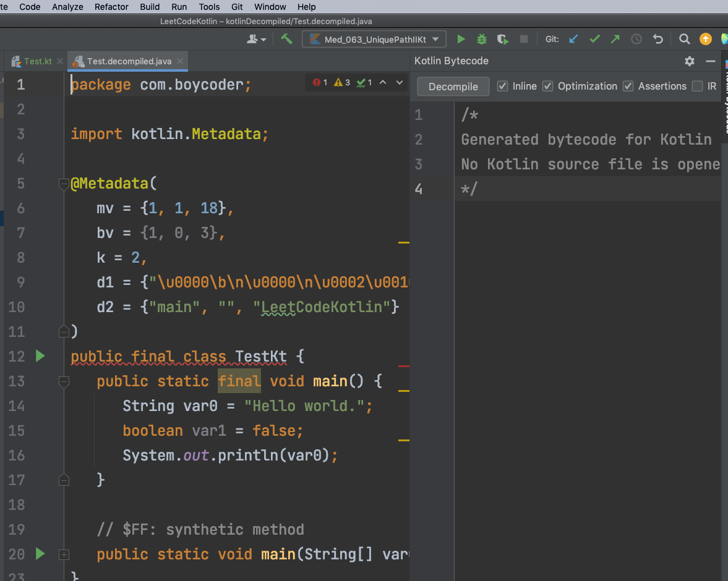The width and height of the screenshot is (728, 581).
Task: Click the Build project hammer icon
Action: tap(286, 39)
